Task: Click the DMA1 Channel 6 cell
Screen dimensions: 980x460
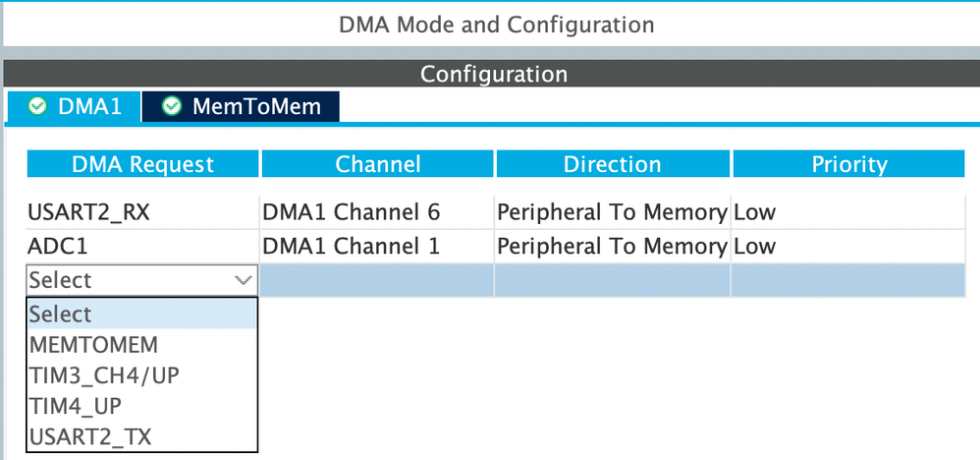Action: coord(351,210)
